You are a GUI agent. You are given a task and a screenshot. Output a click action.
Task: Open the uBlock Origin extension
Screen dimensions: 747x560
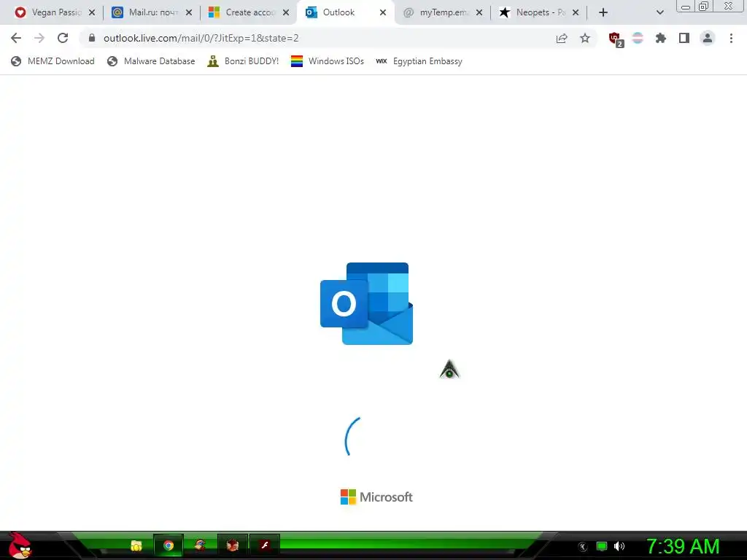point(616,39)
